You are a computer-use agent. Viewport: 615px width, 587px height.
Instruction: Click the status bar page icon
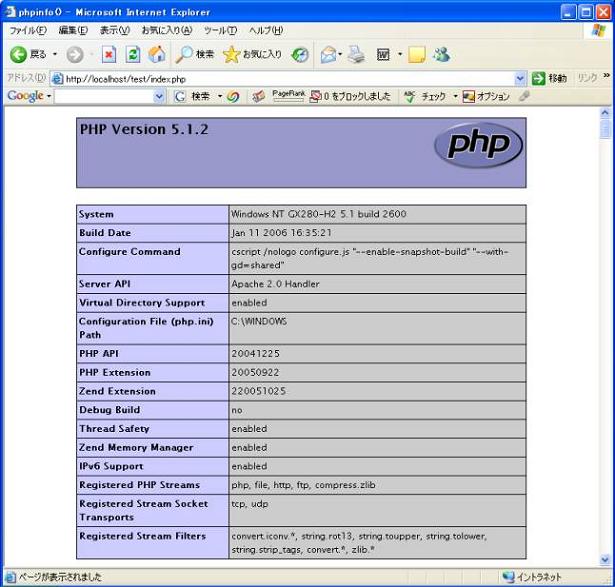pos(10,577)
